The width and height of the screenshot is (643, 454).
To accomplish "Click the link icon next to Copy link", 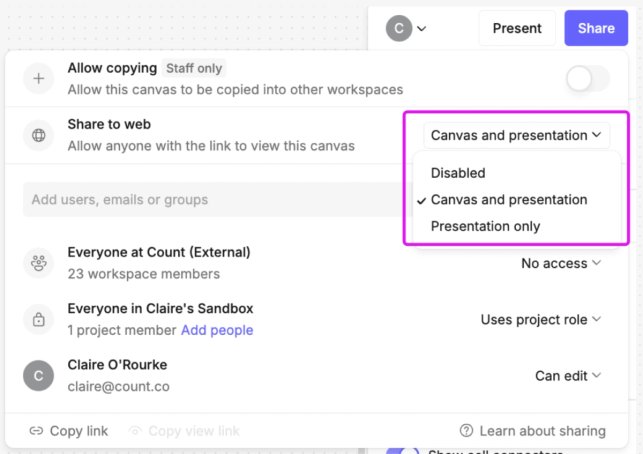I will [x=36, y=431].
